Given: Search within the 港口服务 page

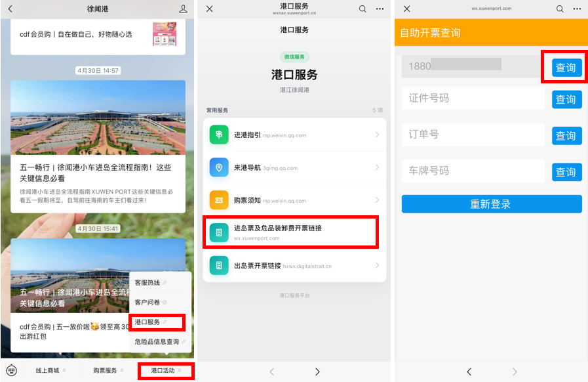Looking at the screenshot, I should (363, 9).
